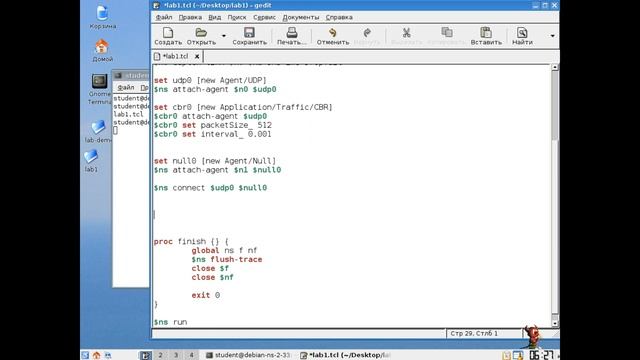Open the Файл menu in gedit
The width and height of the screenshot is (640, 360).
click(x=164, y=18)
